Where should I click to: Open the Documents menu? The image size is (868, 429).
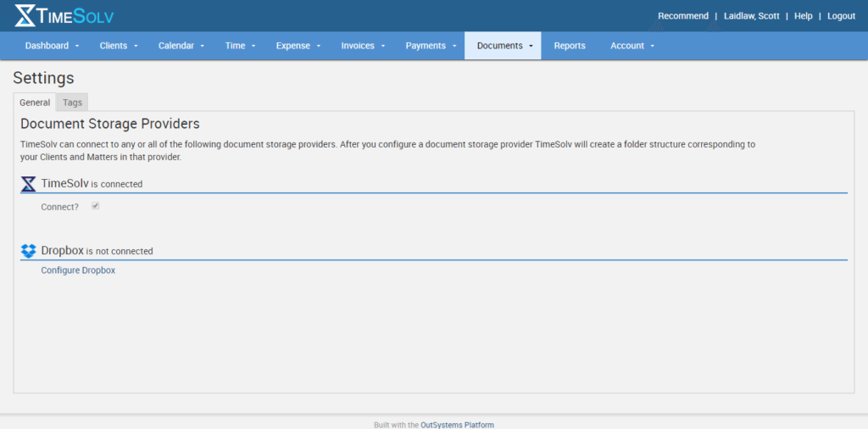coord(500,46)
